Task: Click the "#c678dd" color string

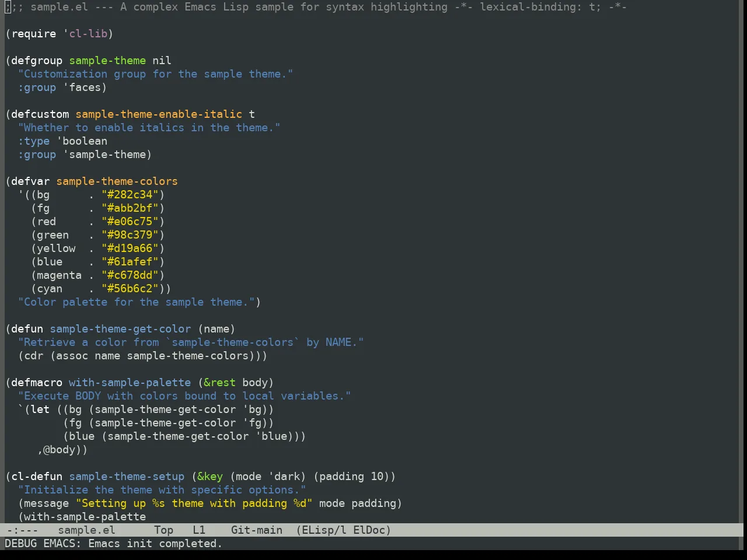Action: pos(130,275)
